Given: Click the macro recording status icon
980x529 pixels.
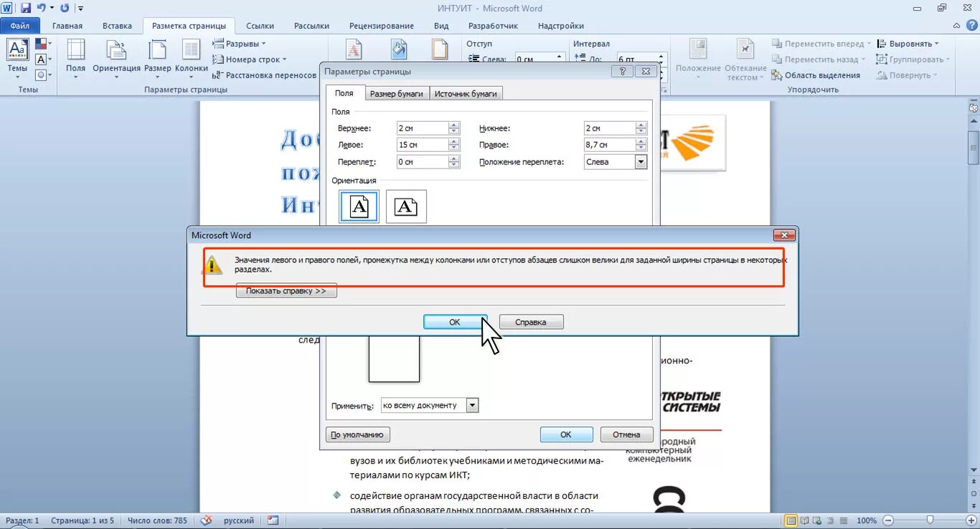Looking at the screenshot, I should (273, 520).
